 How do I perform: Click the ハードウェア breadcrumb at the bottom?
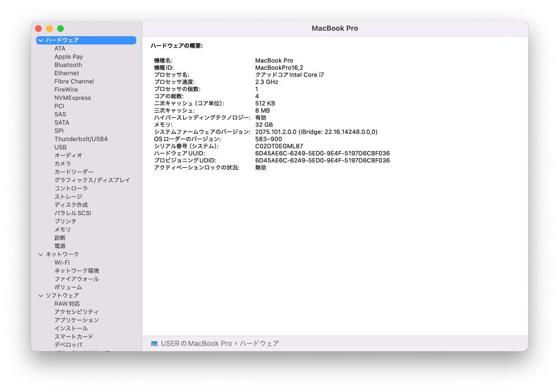click(x=260, y=343)
